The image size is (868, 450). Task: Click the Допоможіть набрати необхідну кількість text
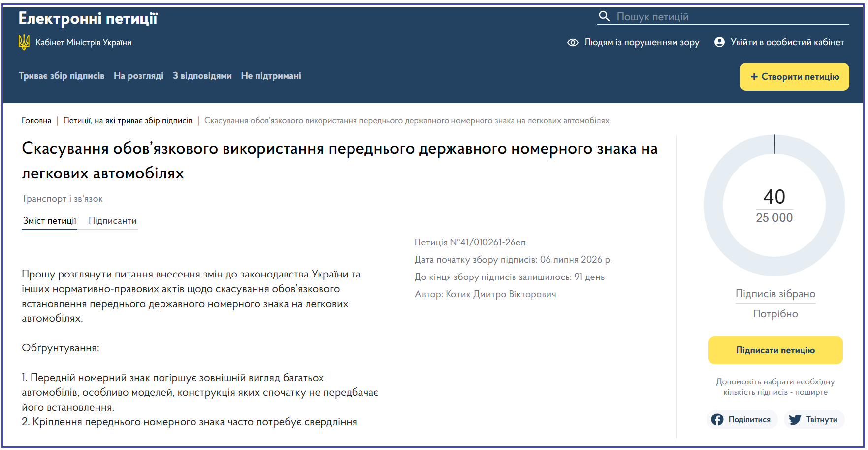pyautogui.click(x=775, y=387)
